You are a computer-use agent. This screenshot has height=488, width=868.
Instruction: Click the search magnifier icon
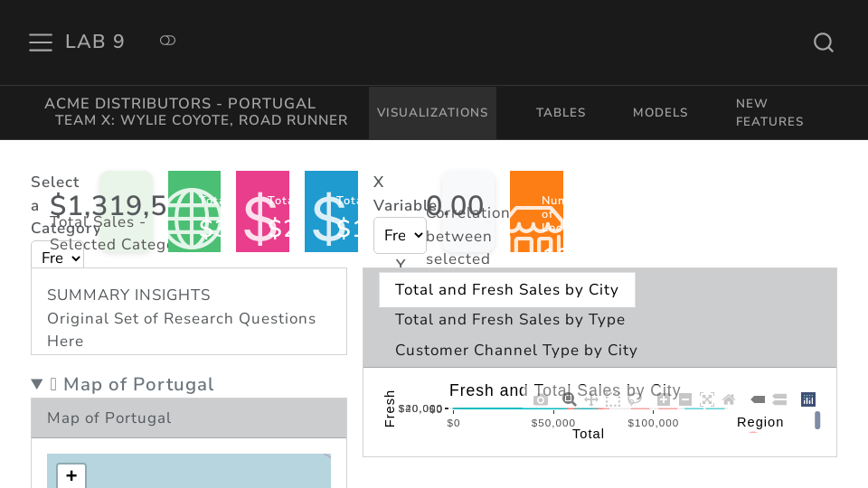[823, 42]
